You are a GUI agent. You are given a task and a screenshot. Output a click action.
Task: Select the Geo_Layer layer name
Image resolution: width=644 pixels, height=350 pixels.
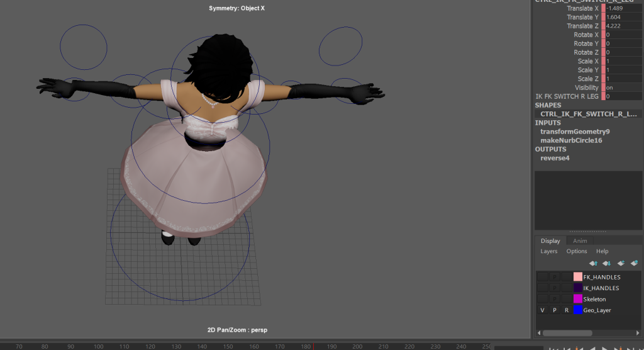coord(597,310)
